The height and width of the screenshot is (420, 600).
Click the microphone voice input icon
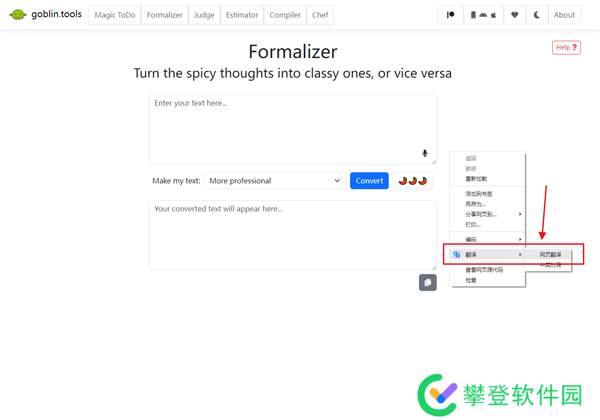[x=425, y=153]
